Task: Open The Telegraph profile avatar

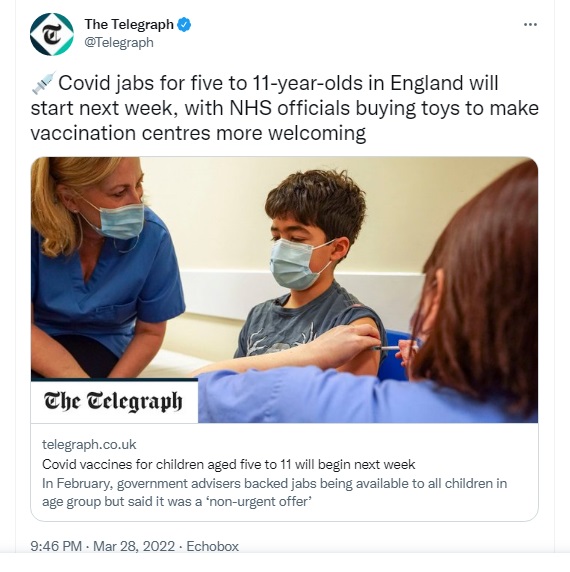Action: point(52,34)
